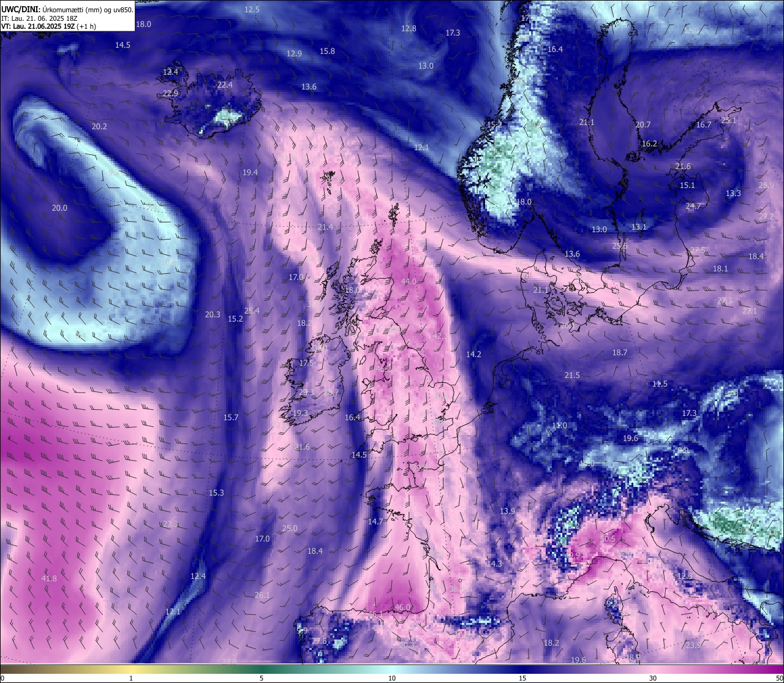Click the 46.0 value over Bay of Biscay
This screenshot has height=683, width=784.
coord(402,607)
